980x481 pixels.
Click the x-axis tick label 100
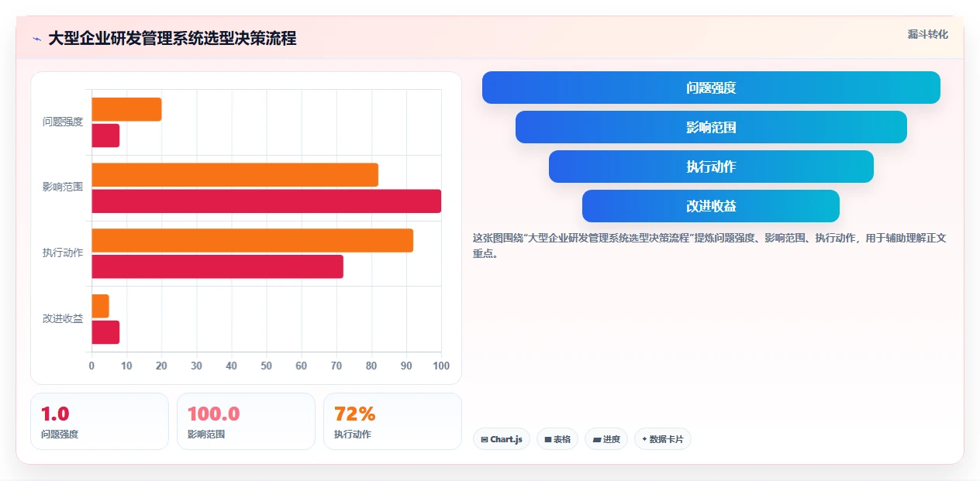point(440,366)
